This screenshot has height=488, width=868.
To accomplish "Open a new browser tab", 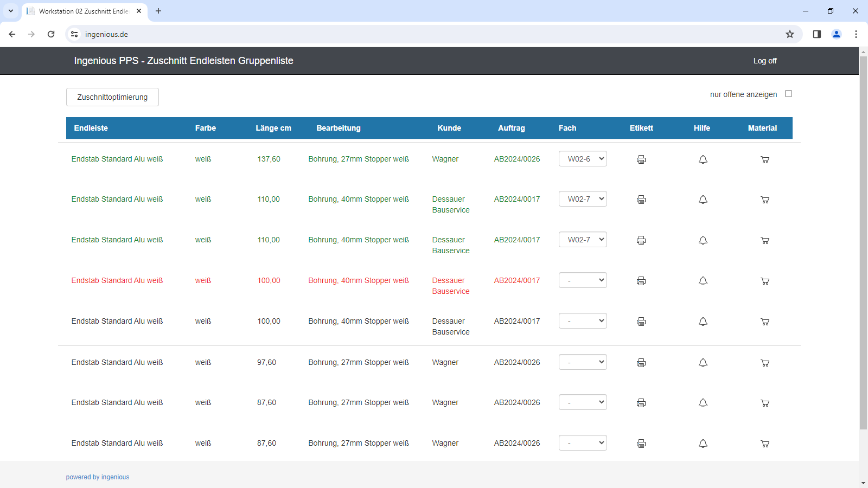I will pos(158,11).
